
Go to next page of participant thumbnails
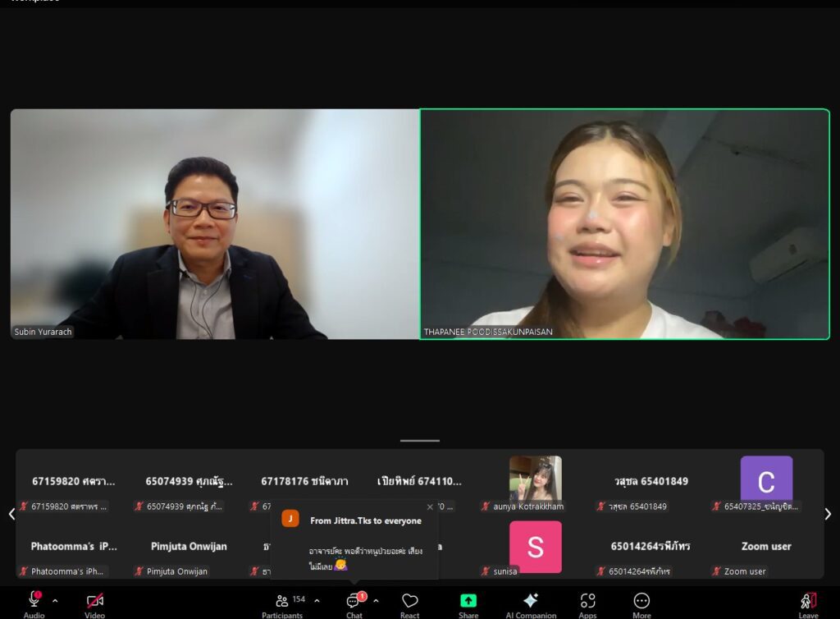coord(829,515)
